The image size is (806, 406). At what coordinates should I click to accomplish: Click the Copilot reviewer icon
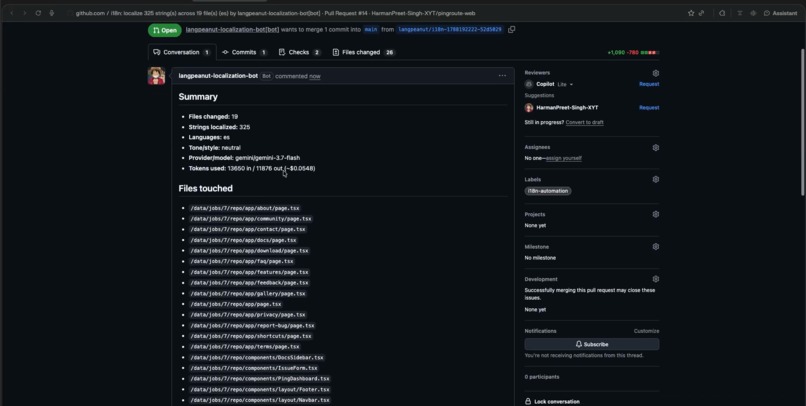(528, 84)
